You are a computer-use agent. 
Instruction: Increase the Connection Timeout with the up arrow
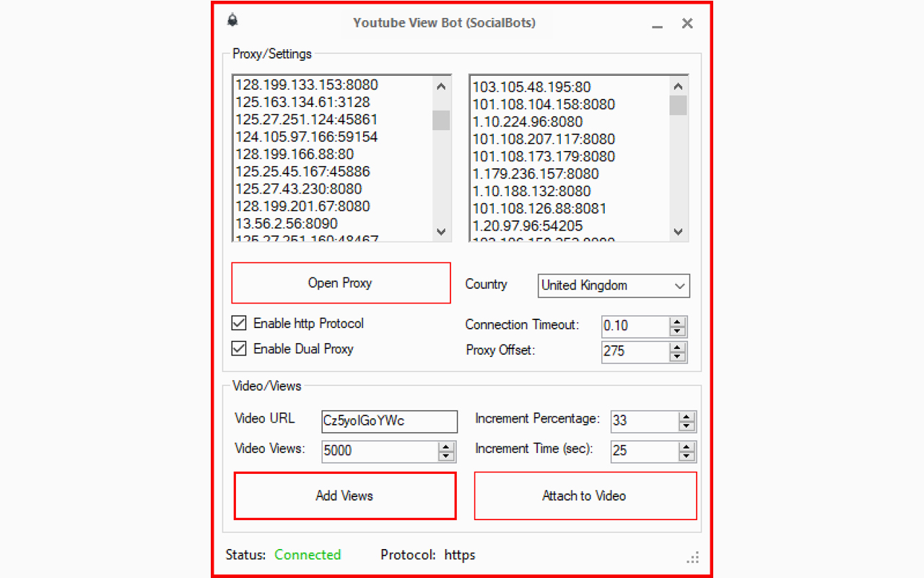[677, 322]
